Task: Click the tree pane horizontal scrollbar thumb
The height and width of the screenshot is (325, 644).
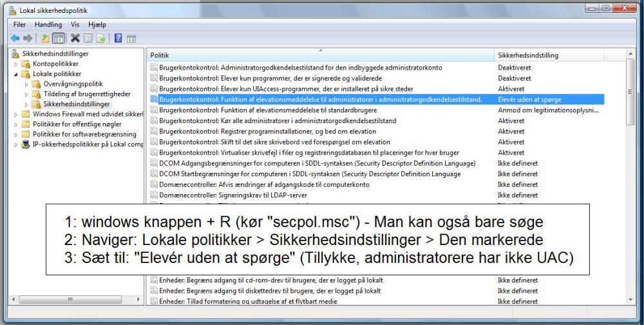Action: pyautogui.click(x=70, y=299)
